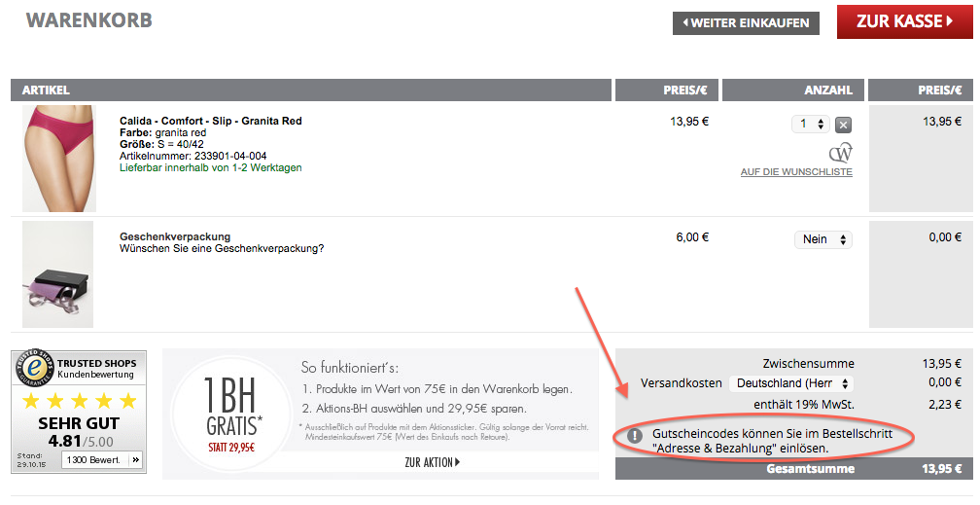Click the ZUR KASSE checkout button
This screenshot has width=980, height=505.
point(904,22)
